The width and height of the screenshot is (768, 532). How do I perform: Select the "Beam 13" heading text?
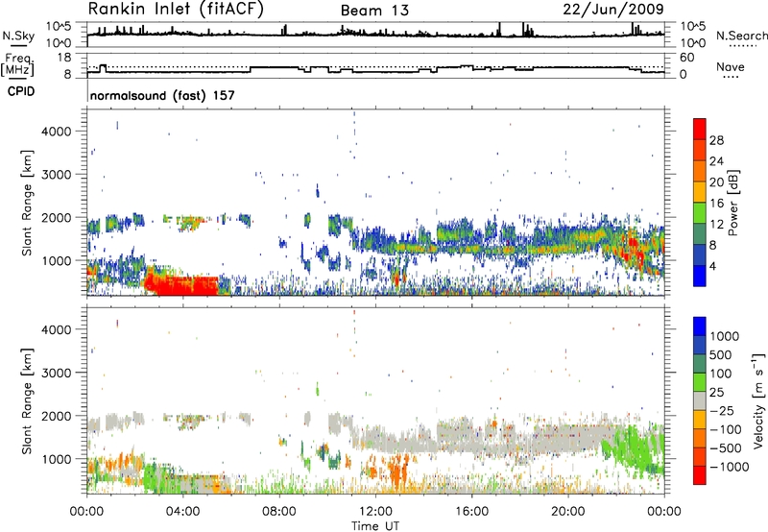(374, 11)
